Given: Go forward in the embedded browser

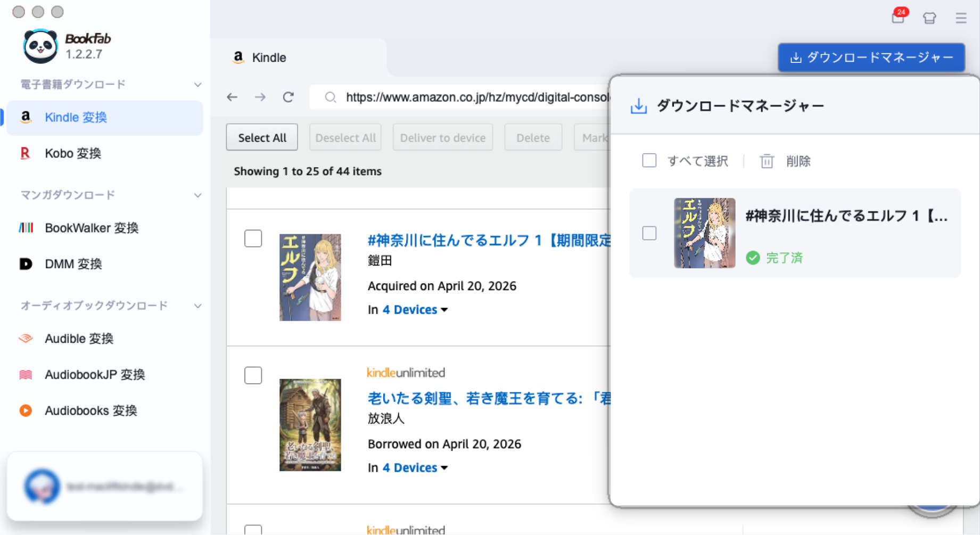Looking at the screenshot, I should (x=260, y=97).
